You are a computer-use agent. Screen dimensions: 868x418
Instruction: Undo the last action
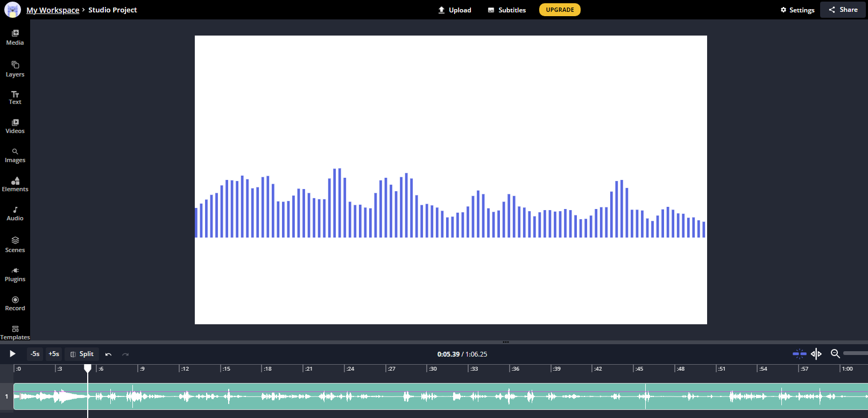pyautogui.click(x=109, y=354)
